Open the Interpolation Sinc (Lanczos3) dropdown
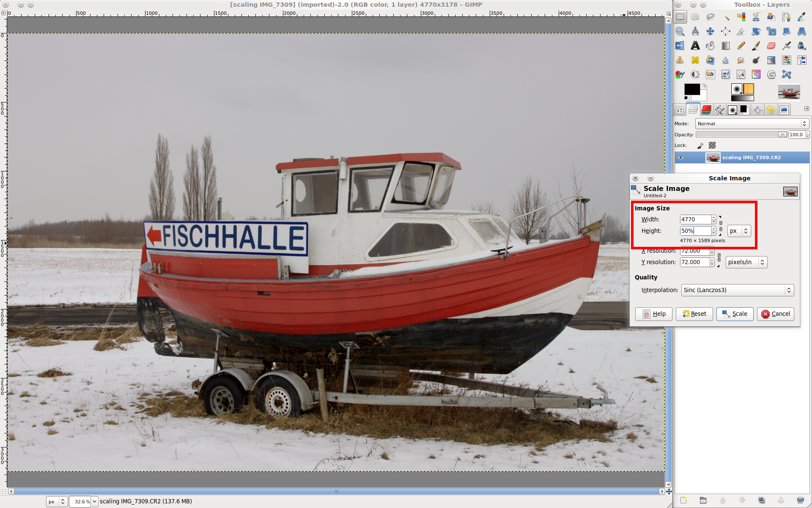This screenshot has width=812, height=508. click(737, 290)
